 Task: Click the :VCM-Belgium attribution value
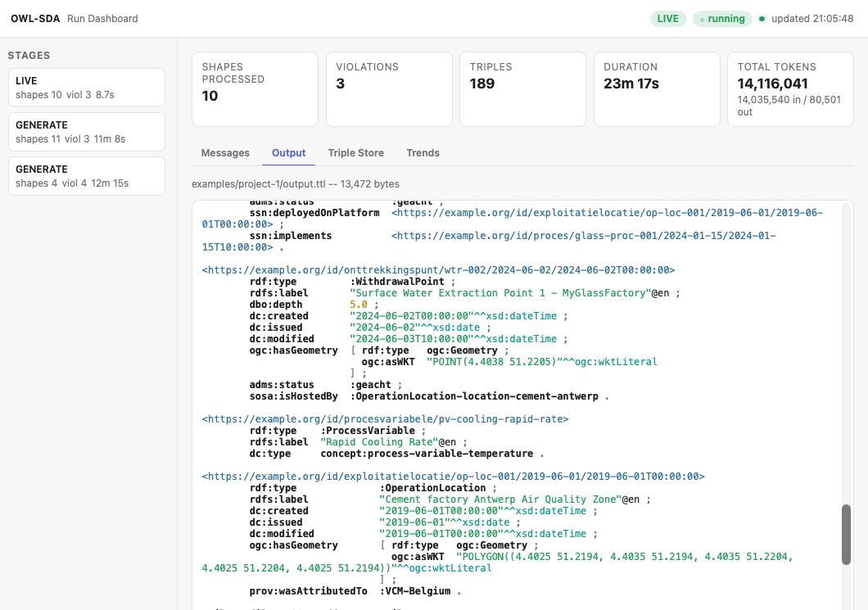415,591
